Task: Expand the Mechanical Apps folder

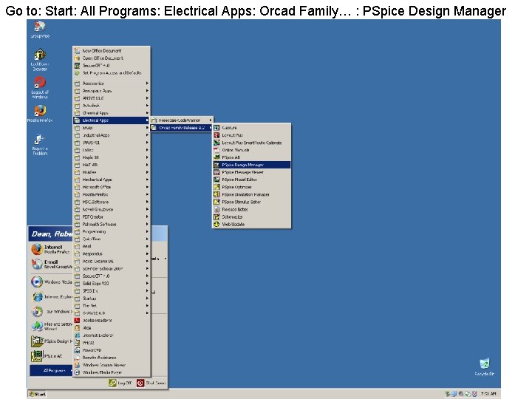Action: point(112,180)
